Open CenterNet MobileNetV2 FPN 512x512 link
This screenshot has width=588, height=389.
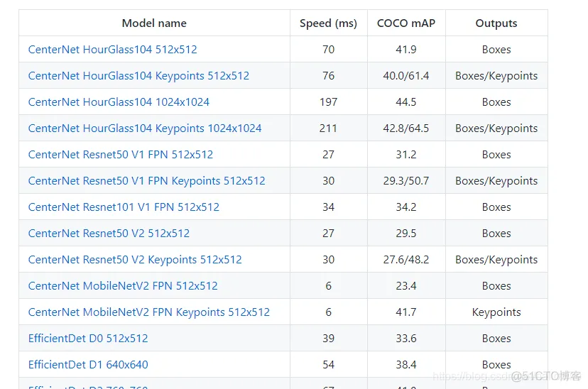pyautogui.click(x=123, y=285)
